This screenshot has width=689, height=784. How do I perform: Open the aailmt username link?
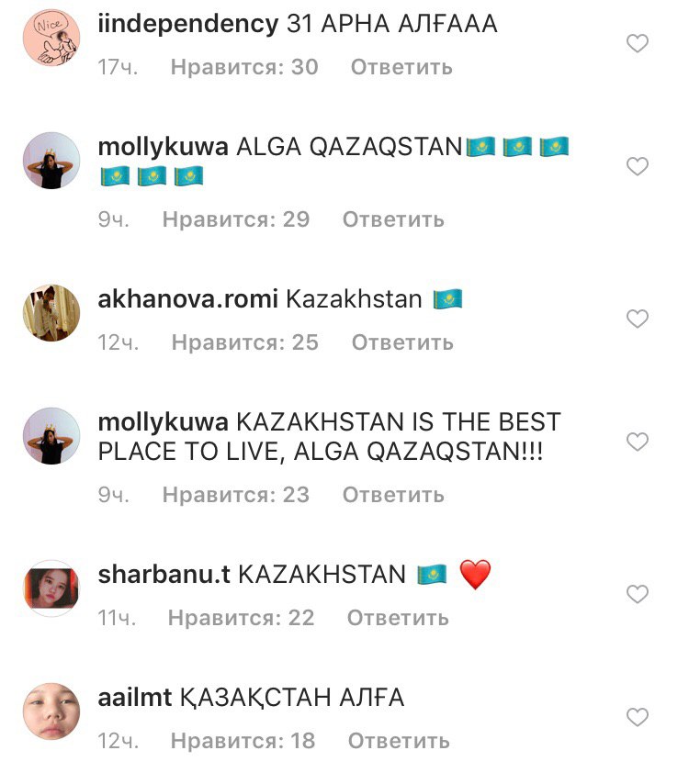pos(135,697)
